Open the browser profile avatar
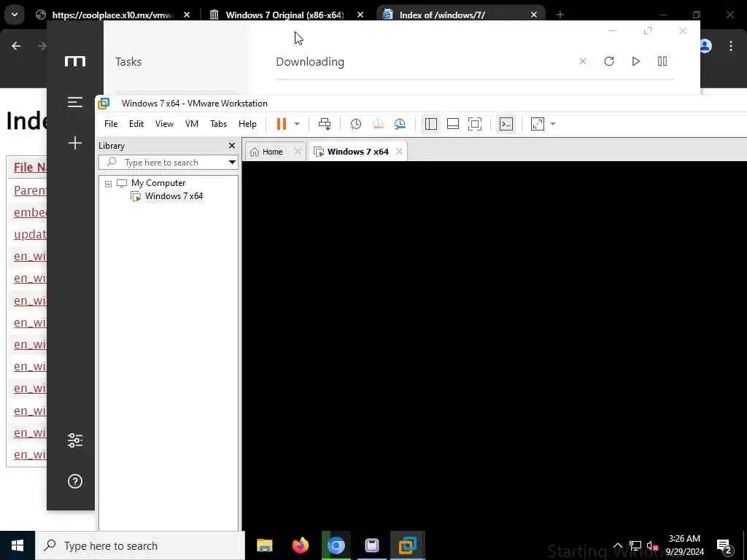 [705, 46]
